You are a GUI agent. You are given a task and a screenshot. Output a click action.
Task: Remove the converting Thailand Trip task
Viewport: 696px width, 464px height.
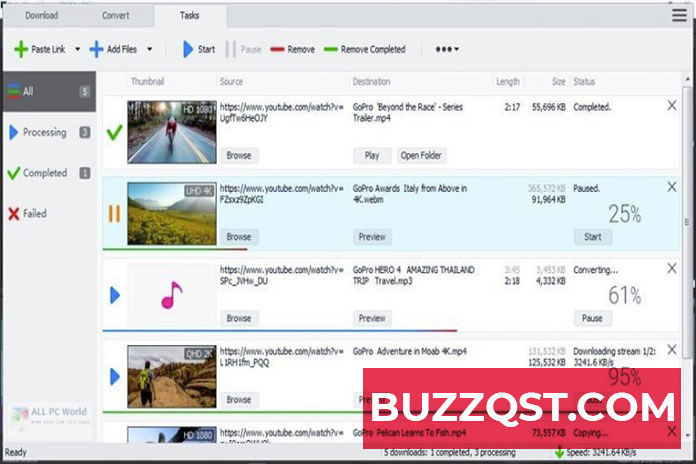pos(672,268)
